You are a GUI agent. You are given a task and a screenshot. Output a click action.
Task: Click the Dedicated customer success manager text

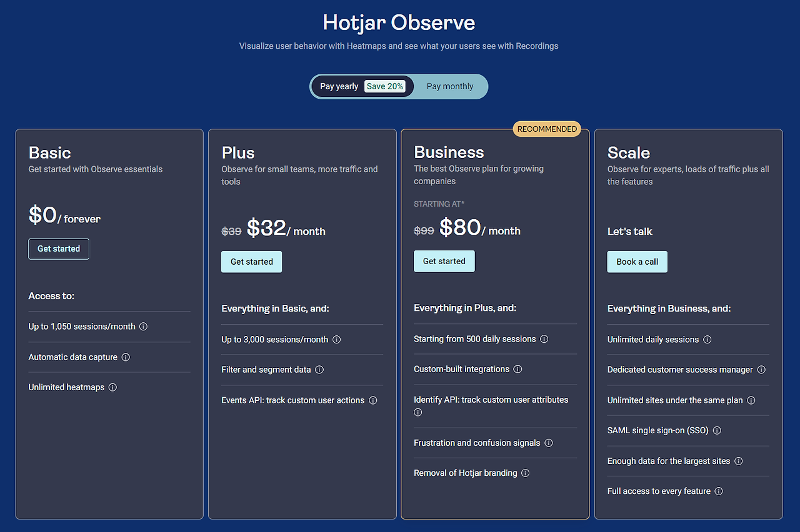click(x=680, y=370)
